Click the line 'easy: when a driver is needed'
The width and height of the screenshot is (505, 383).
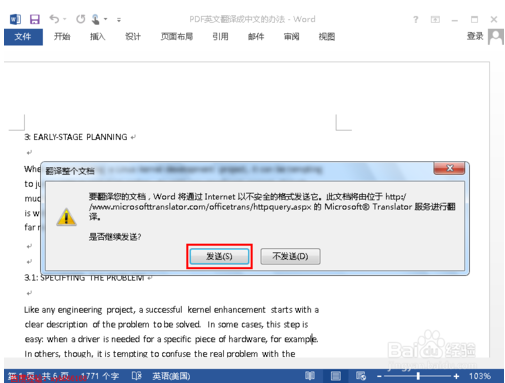pos(171,339)
